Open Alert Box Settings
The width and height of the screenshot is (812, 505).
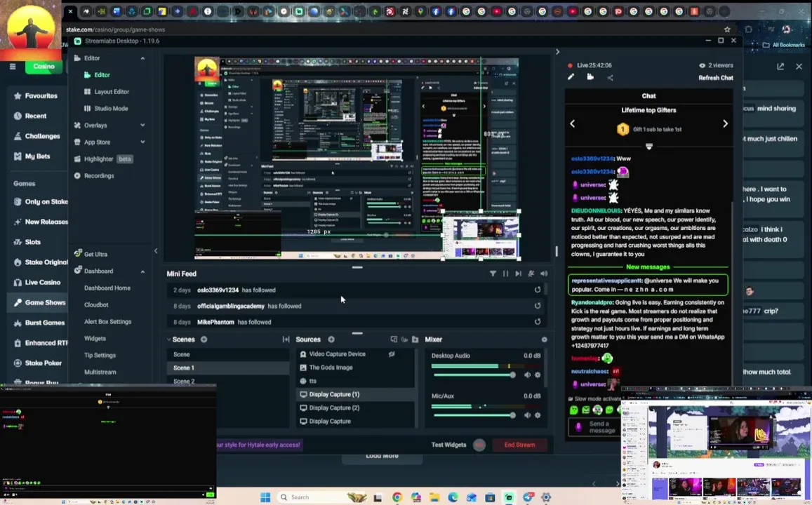click(x=107, y=322)
